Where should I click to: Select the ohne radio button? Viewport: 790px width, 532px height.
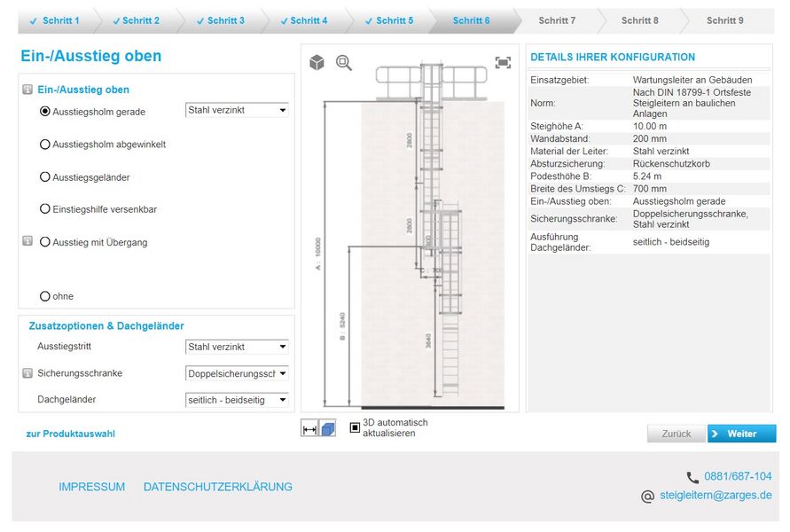(44, 296)
